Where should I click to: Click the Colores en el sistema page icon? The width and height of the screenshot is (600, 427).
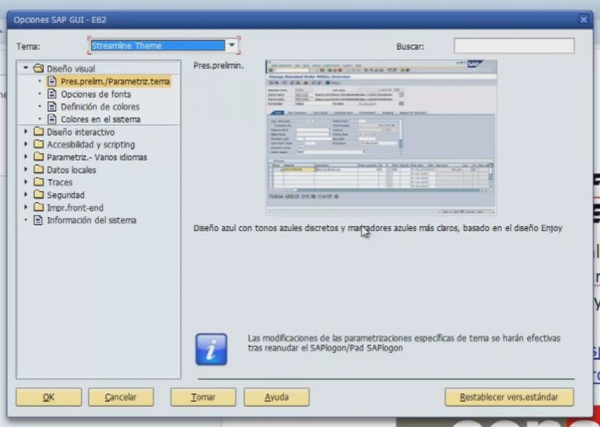pyautogui.click(x=52, y=119)
